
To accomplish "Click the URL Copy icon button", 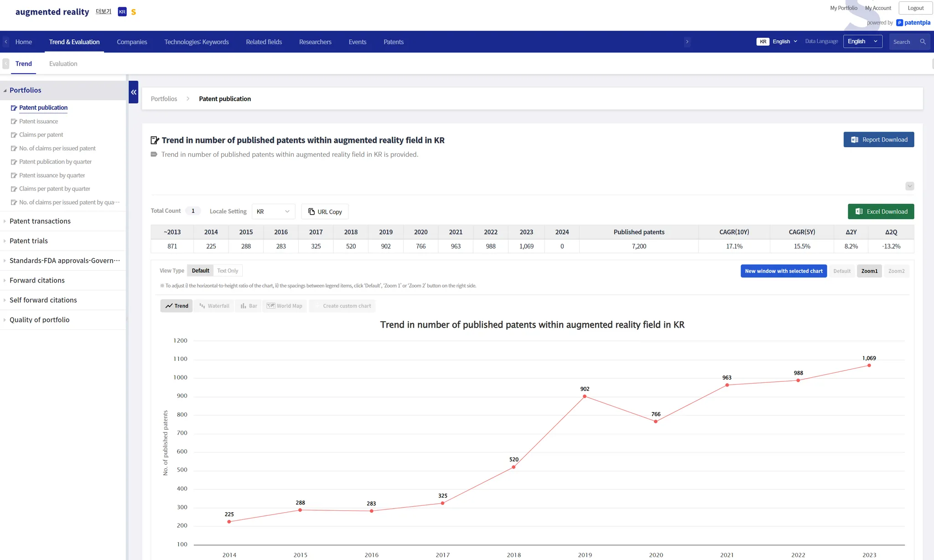I will 325,211.
